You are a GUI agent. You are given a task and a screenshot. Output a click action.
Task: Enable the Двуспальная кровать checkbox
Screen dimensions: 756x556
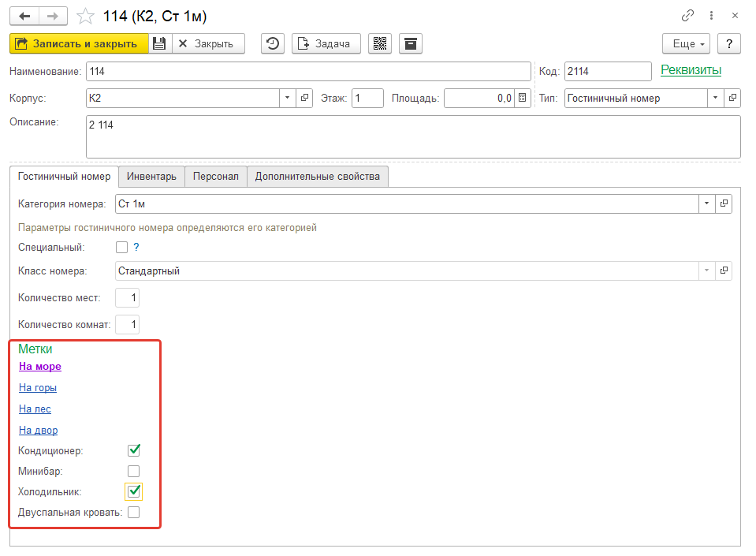[133, 512]
